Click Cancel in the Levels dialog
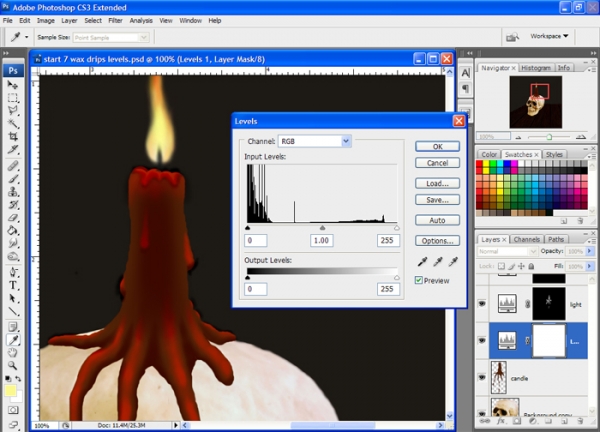 pos(437,163)
